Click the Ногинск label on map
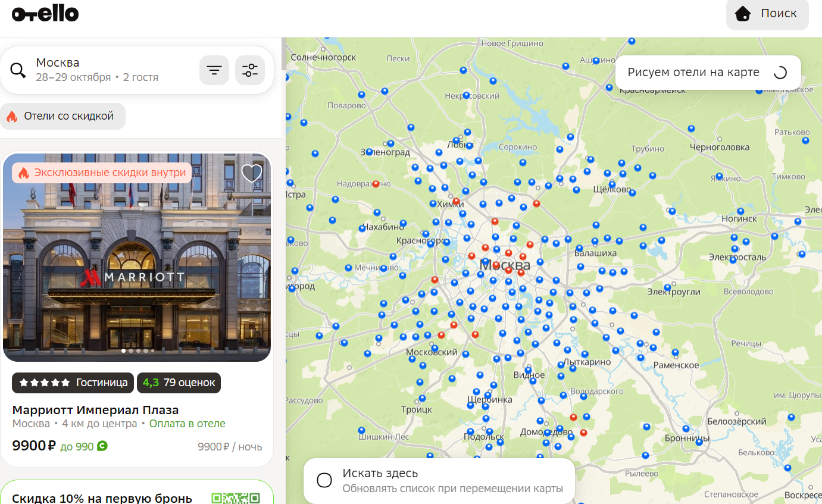Screen dimensions: 822x504 tap(740, 218)
